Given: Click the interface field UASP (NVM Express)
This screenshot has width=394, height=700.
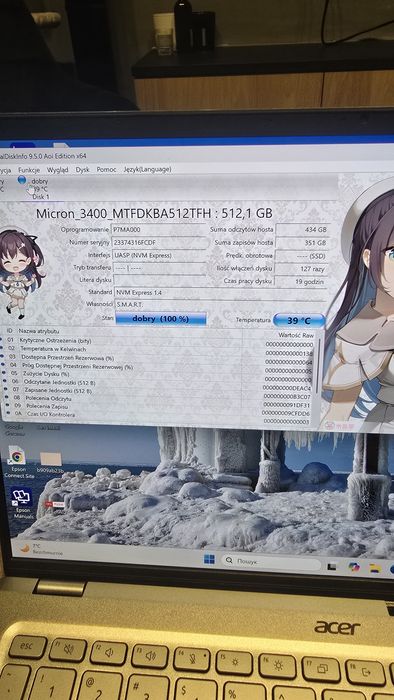Looking at the screenshot, I should (x=160, y=255).
